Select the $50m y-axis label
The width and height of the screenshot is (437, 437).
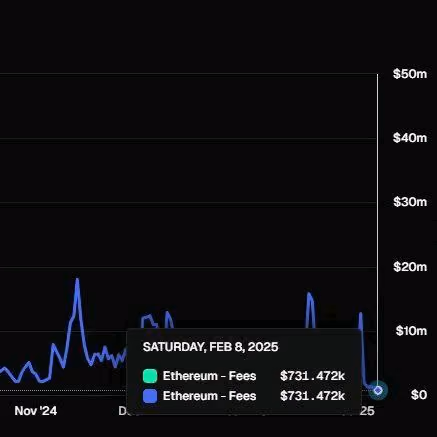410,74
